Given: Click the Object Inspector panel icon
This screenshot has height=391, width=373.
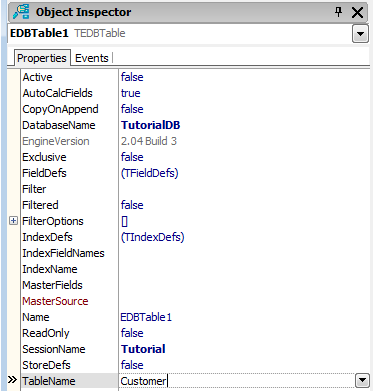Looking at the screenshot, I should [21, 12].
